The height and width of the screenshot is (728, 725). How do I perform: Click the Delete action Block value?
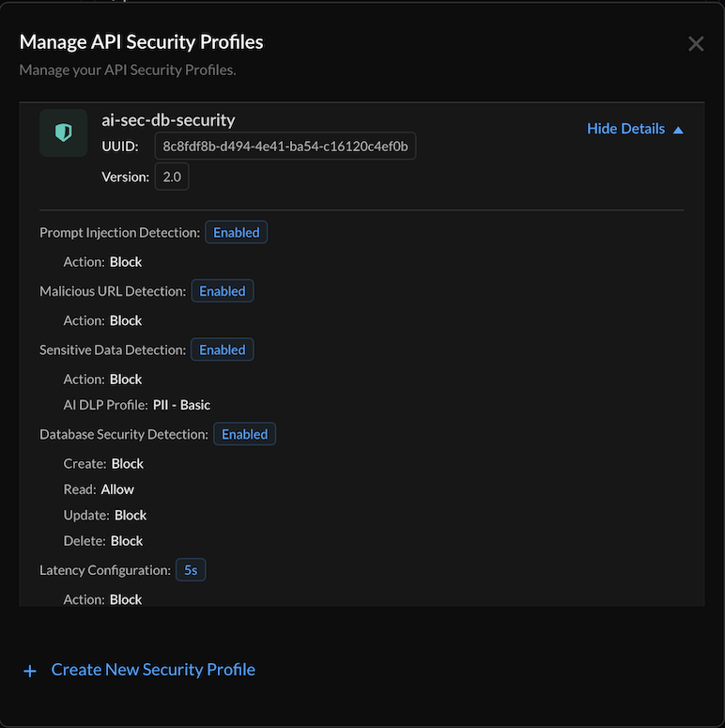pos(127,541)
